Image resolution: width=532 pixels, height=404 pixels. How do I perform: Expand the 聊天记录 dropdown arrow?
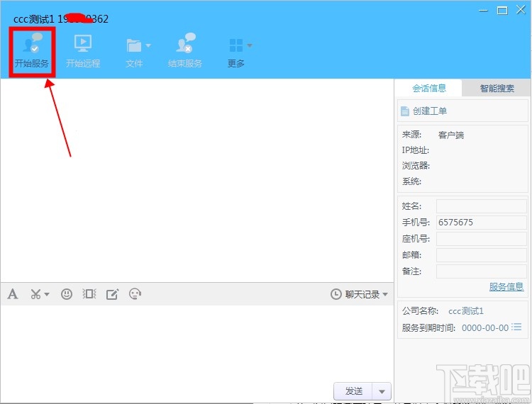point(385,294)
